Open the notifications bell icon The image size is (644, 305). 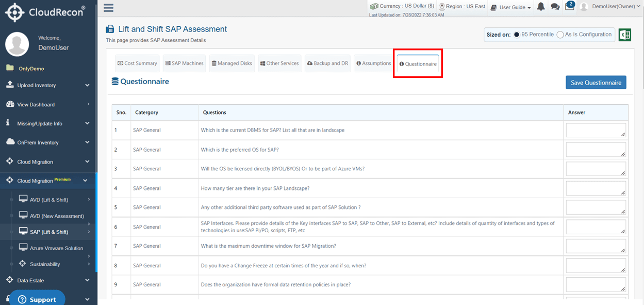pyautogui.click(x=541, y=7)
